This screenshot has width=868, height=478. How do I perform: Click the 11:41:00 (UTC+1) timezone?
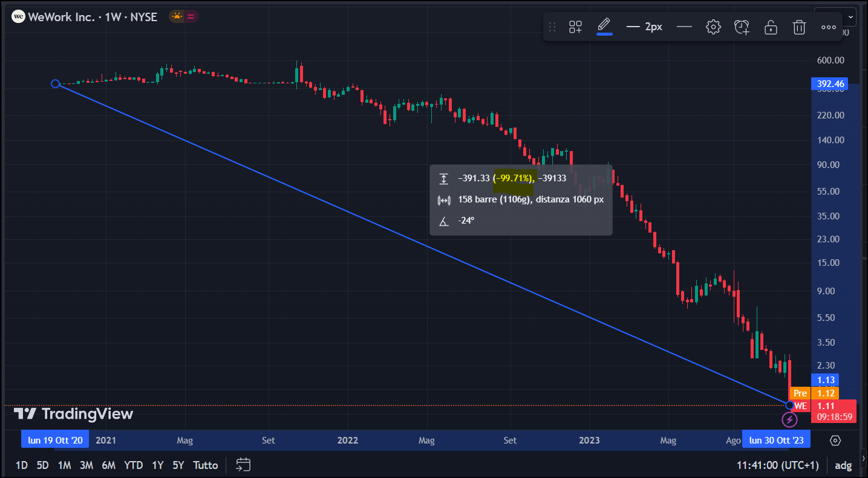coord(777,465)
